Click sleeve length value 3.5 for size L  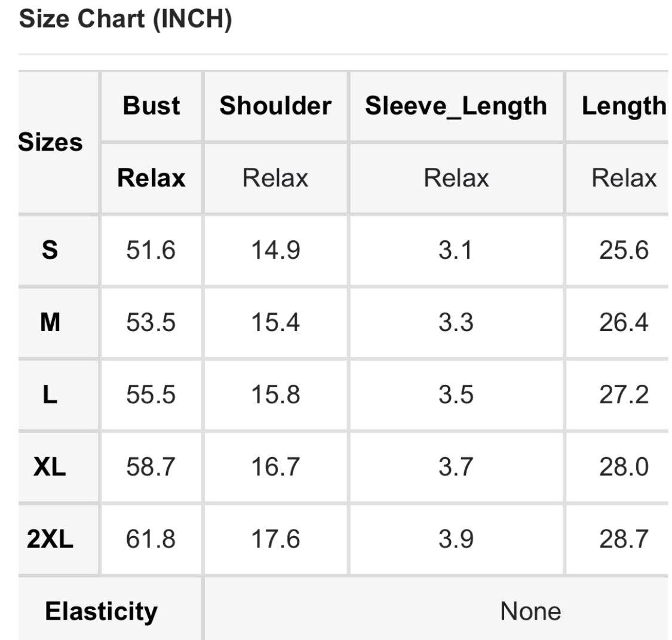pyautogui.click(x=456, y=395)
